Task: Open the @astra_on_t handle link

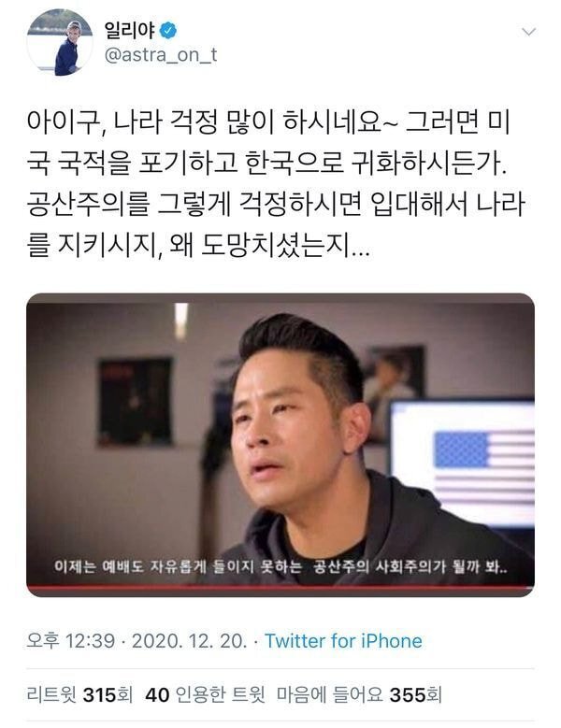Action: tap(161, 55)
